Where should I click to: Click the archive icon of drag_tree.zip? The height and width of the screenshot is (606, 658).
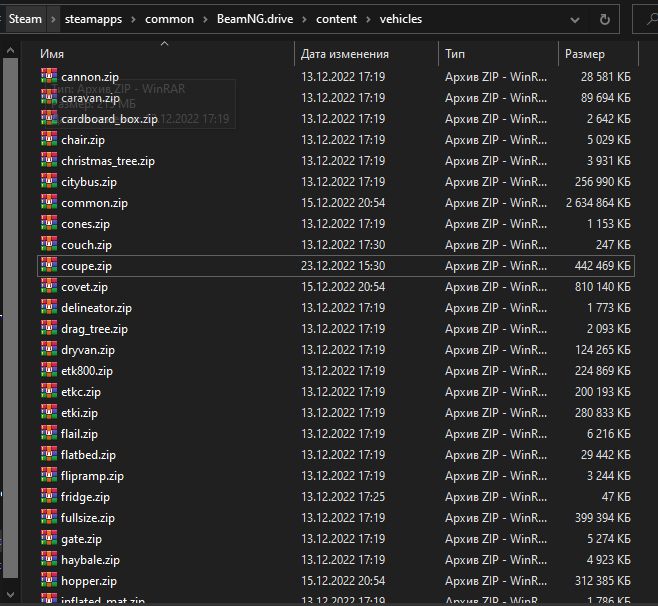tap(49, 328)
